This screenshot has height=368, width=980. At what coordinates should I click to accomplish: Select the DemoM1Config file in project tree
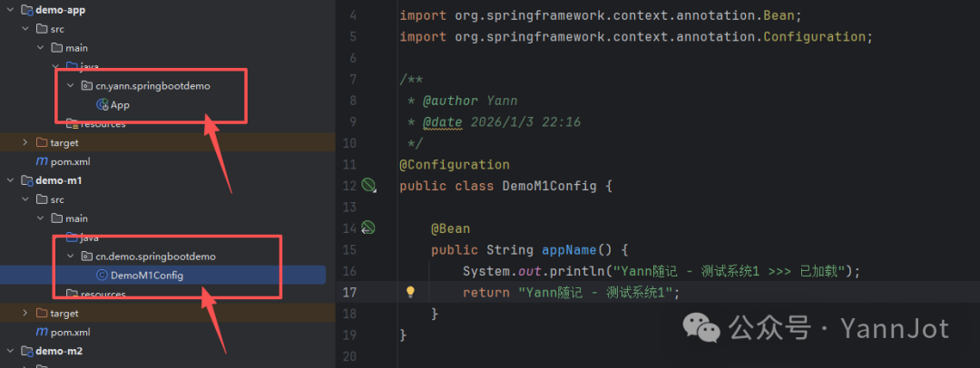[x=147, y=276]
